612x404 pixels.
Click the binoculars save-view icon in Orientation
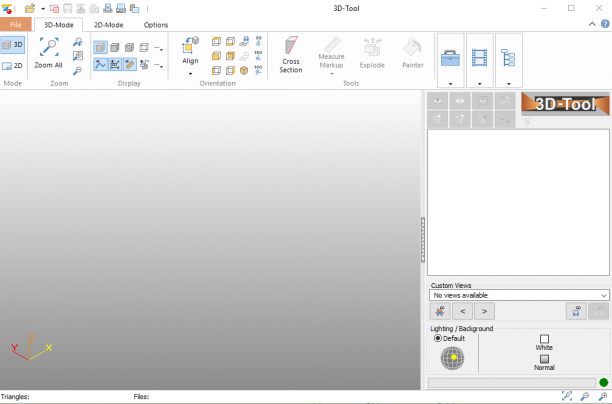click(244, 41)
